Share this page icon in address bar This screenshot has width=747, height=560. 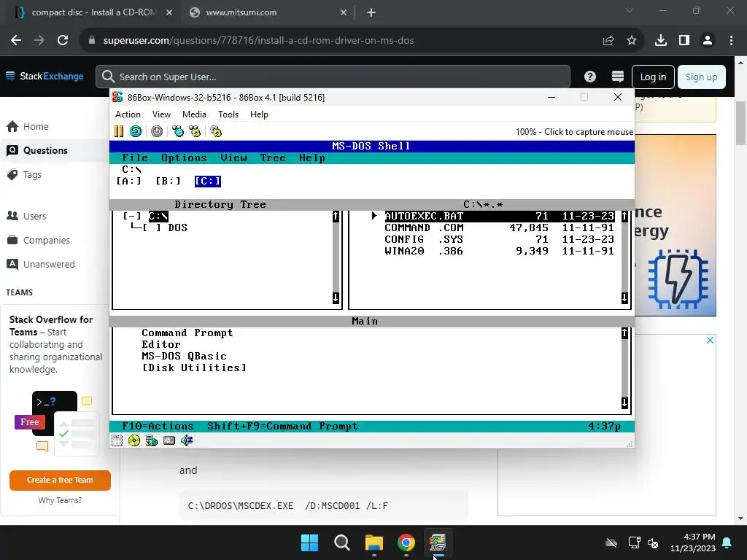tap(608, 41)
